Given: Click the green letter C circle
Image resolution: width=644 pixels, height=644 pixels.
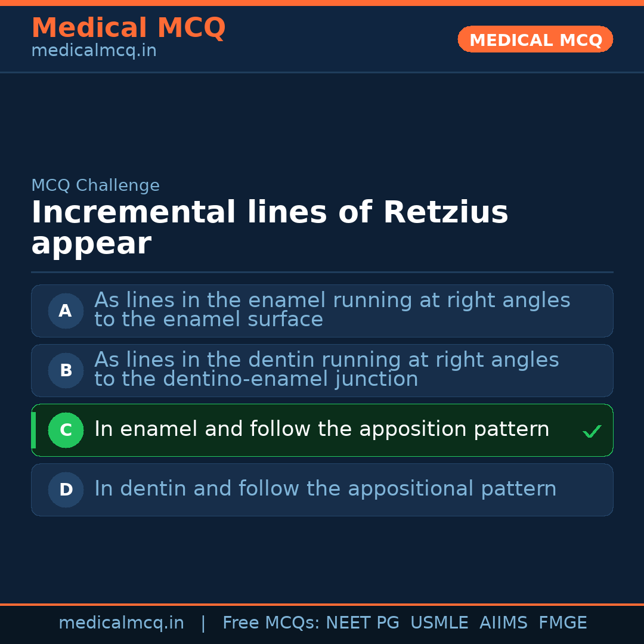Looking at the screenshot, I should 66,430.
